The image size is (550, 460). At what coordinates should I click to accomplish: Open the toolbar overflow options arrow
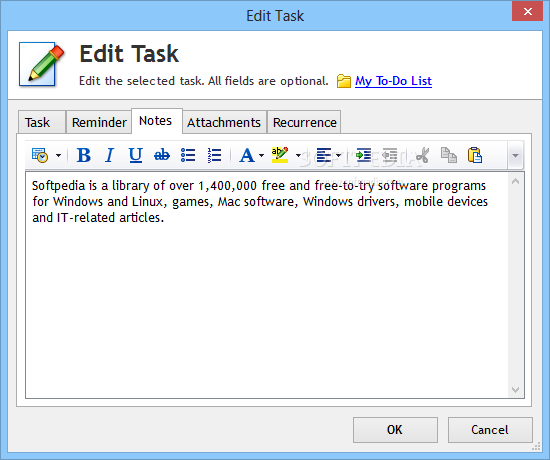(x=515, y=155)
